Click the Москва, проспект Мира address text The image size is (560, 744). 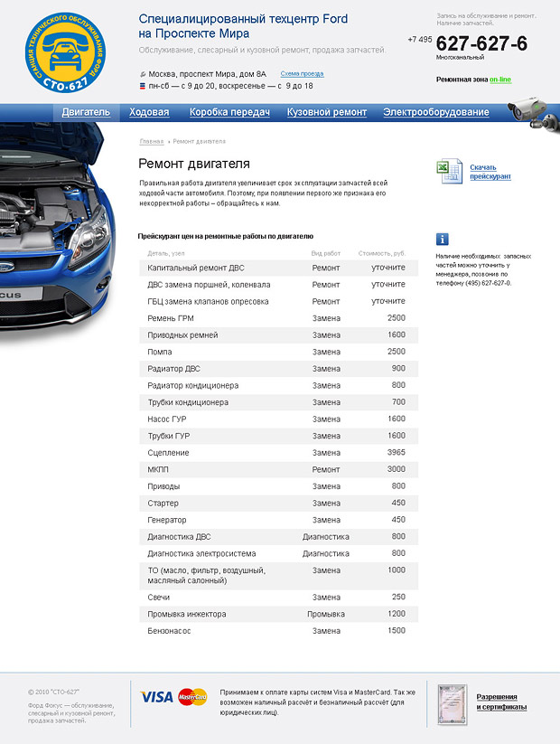tap(207, 74)
